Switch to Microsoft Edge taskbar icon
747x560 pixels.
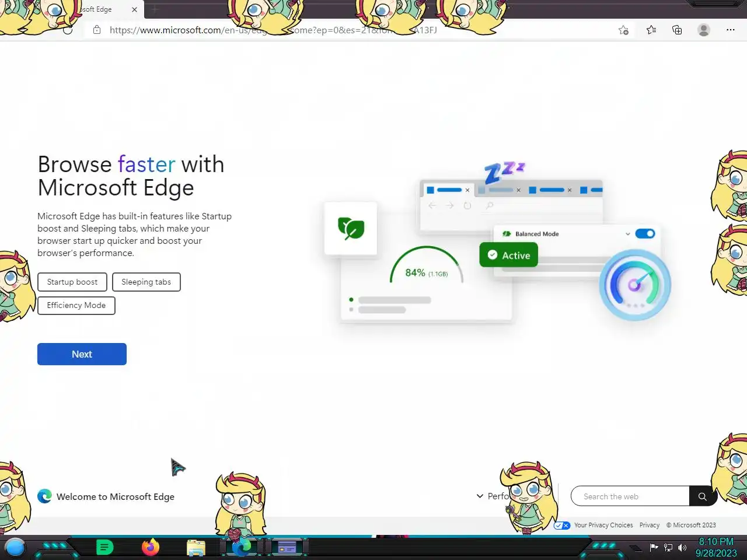[x=242, y=548]
